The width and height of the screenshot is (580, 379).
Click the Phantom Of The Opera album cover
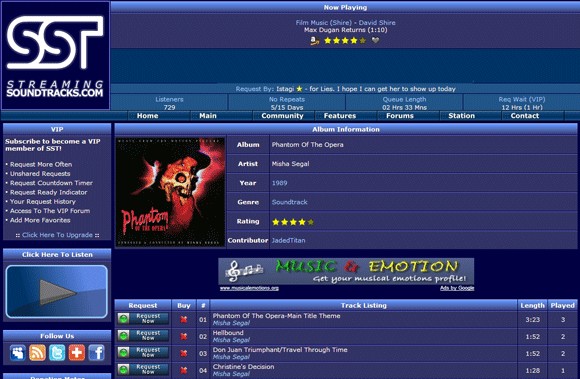click(x=171, y=192)
